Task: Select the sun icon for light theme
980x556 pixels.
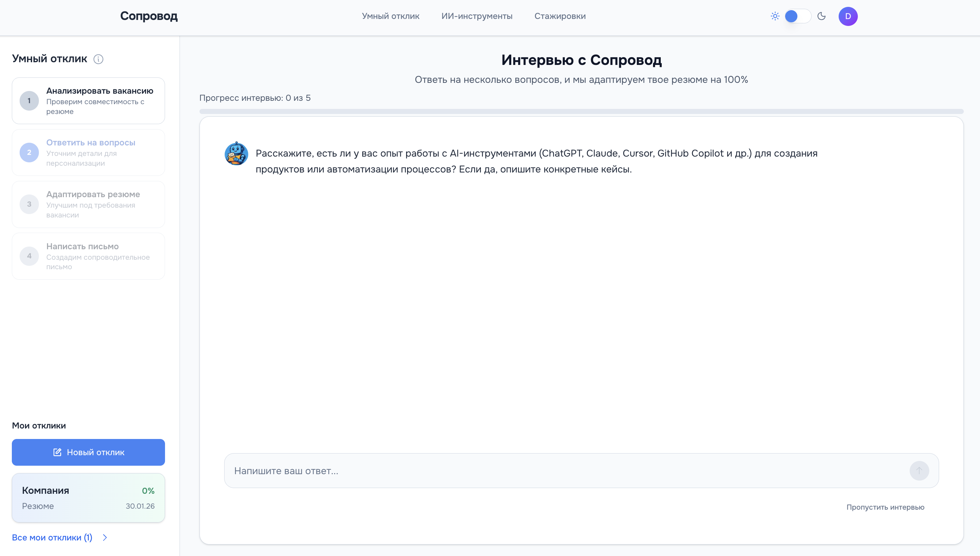Action: 775,16
